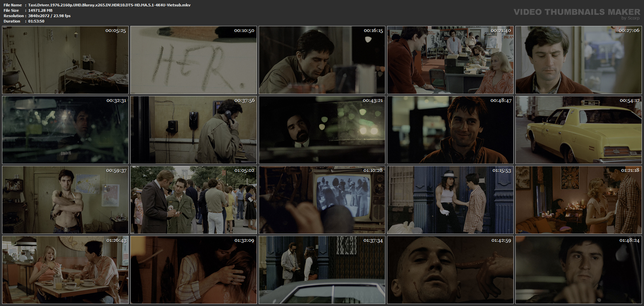Select the last thumbnail at 01:48:24

click(x=579, y=270)
